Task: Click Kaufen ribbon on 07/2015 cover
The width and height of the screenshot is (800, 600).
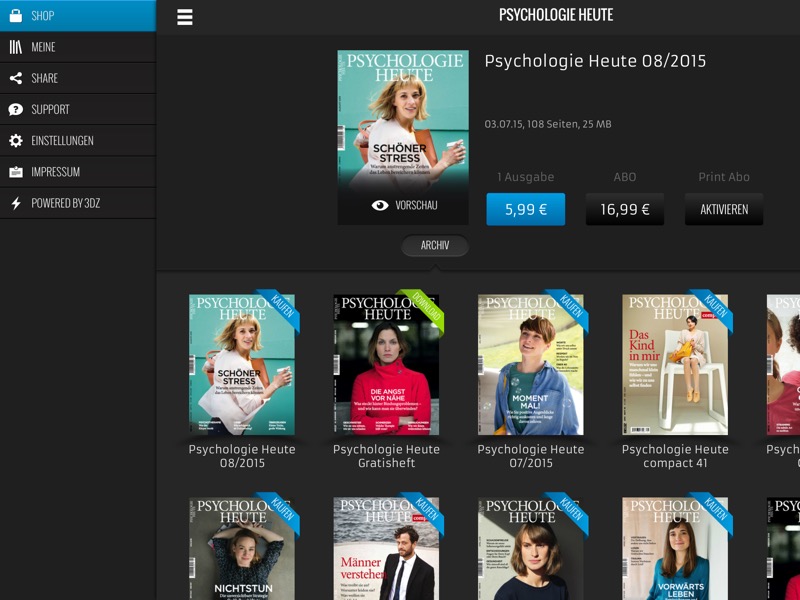Action: point(569,309)
